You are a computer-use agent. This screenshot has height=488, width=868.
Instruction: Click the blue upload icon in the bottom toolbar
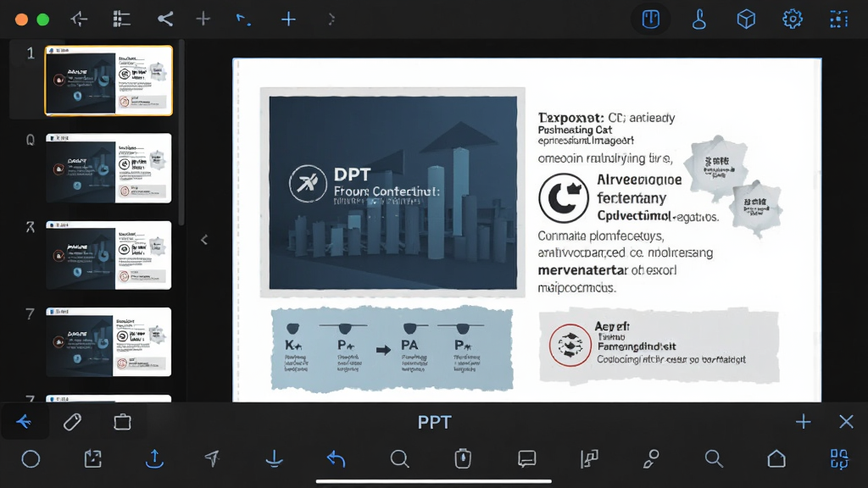pyautogui.click(x=154, y=458)
